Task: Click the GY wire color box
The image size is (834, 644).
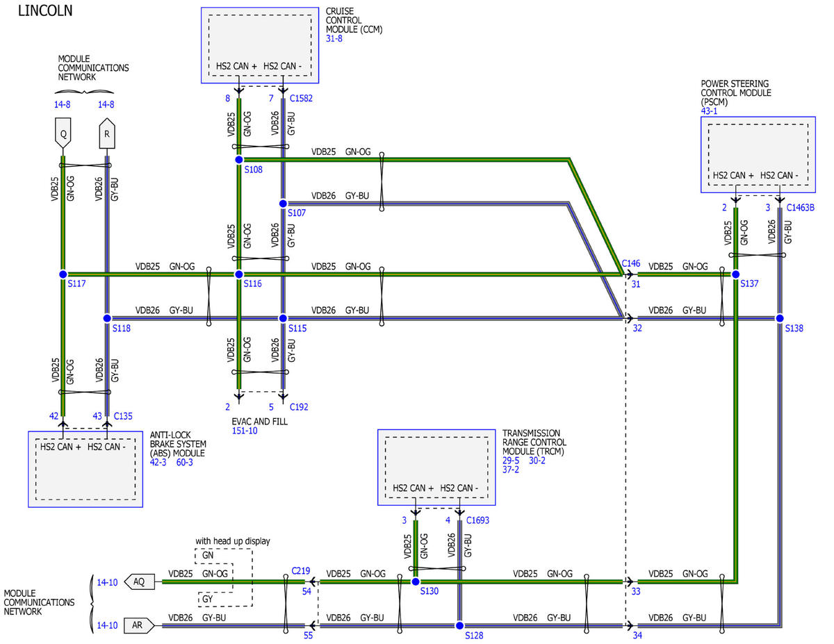Action: [208, 600]
